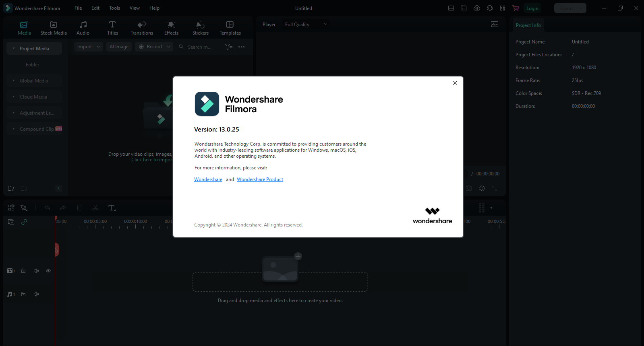Click the timeline Delete trash icon
Screen dimensions: 644x346
tap(79, 208)
